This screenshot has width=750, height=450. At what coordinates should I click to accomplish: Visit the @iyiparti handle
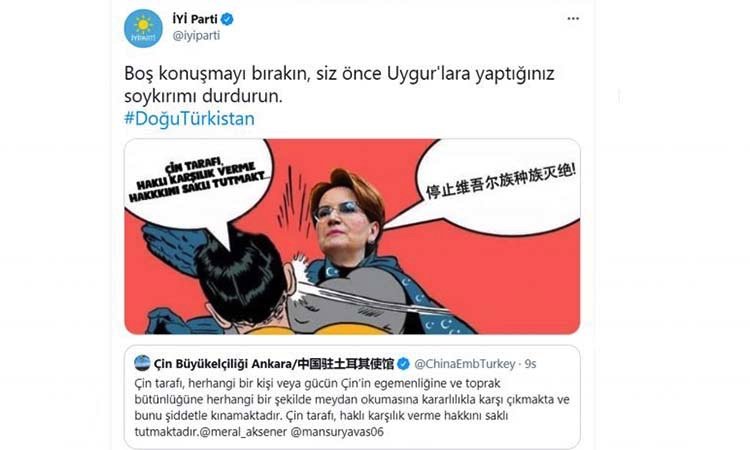pyautogui.click(x=196, y=36)
